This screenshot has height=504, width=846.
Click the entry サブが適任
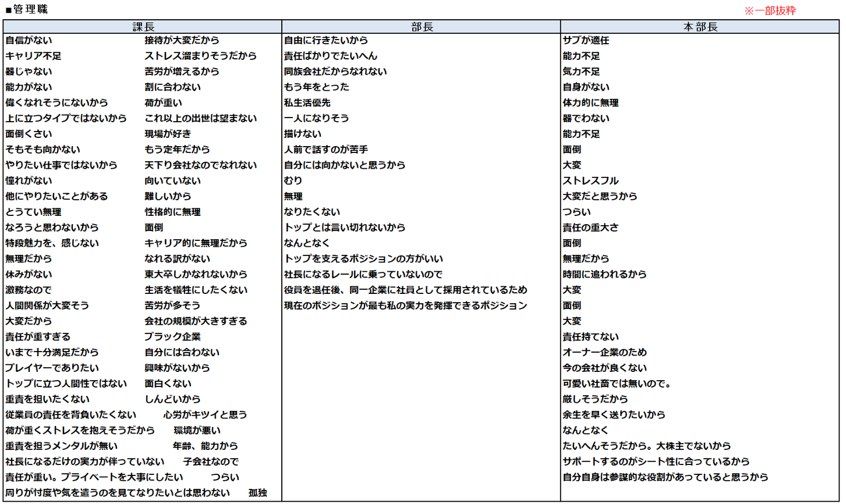pyautogui.click(x=586, y=40)
